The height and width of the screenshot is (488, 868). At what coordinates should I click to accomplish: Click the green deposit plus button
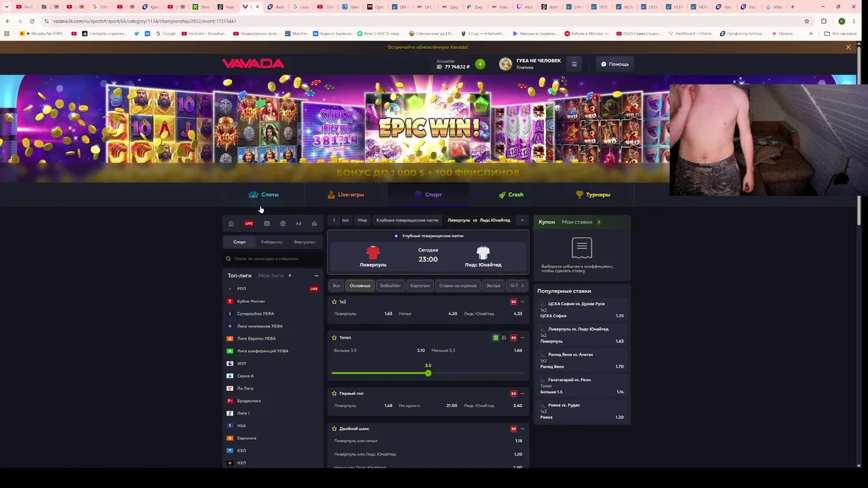(480, 64)
